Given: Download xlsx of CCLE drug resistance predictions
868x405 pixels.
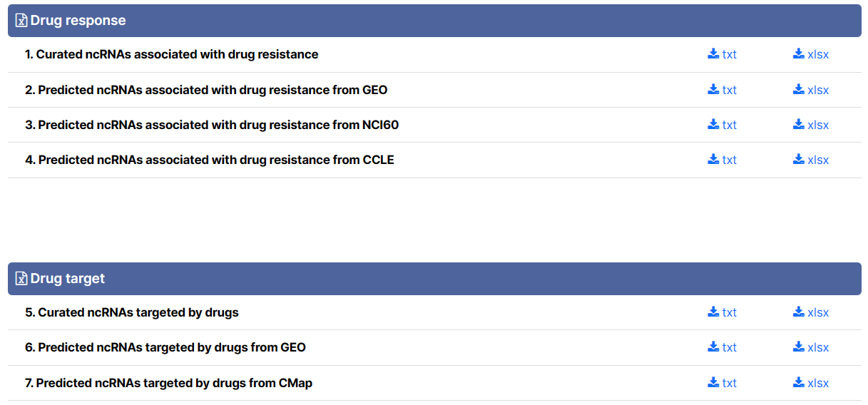Looking at the screenshot, I should tap(811, 160).
